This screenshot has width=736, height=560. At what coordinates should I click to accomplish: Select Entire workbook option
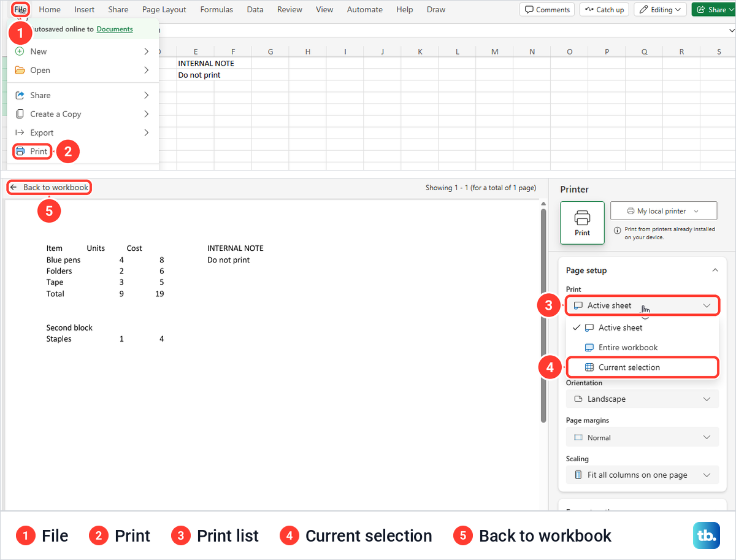tap(642, 348)
